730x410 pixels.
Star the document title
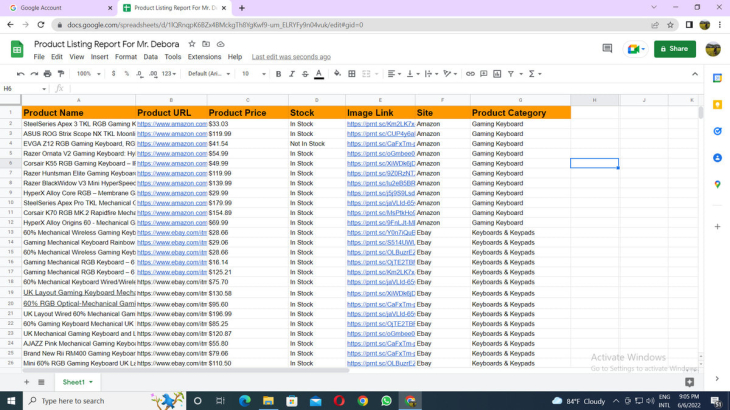click(192, 44)
